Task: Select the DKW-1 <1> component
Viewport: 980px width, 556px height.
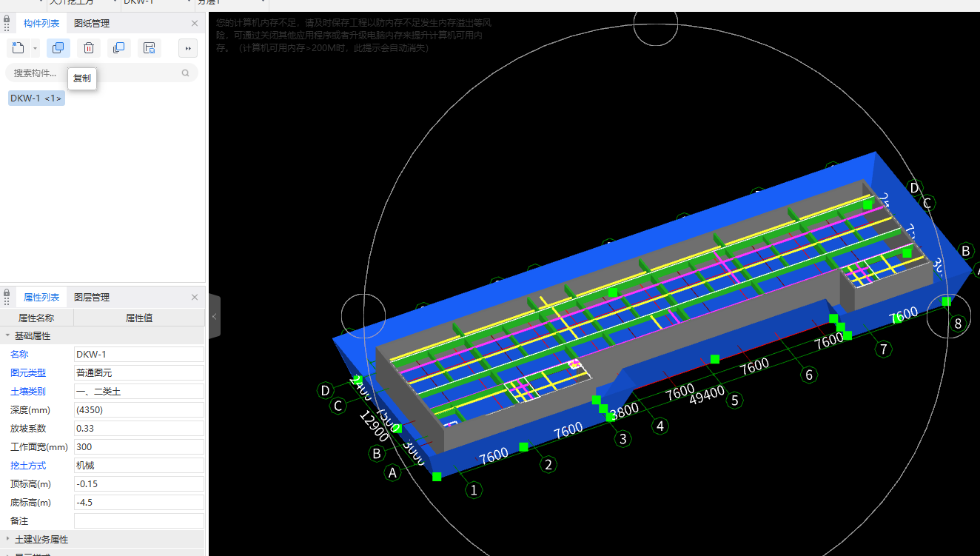Action: point(36,98)
